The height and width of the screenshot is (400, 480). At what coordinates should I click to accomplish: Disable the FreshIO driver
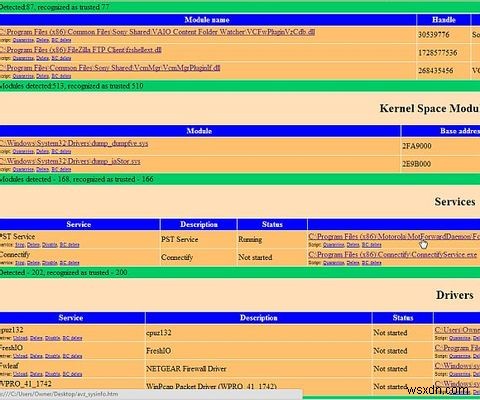click(53, 356)
